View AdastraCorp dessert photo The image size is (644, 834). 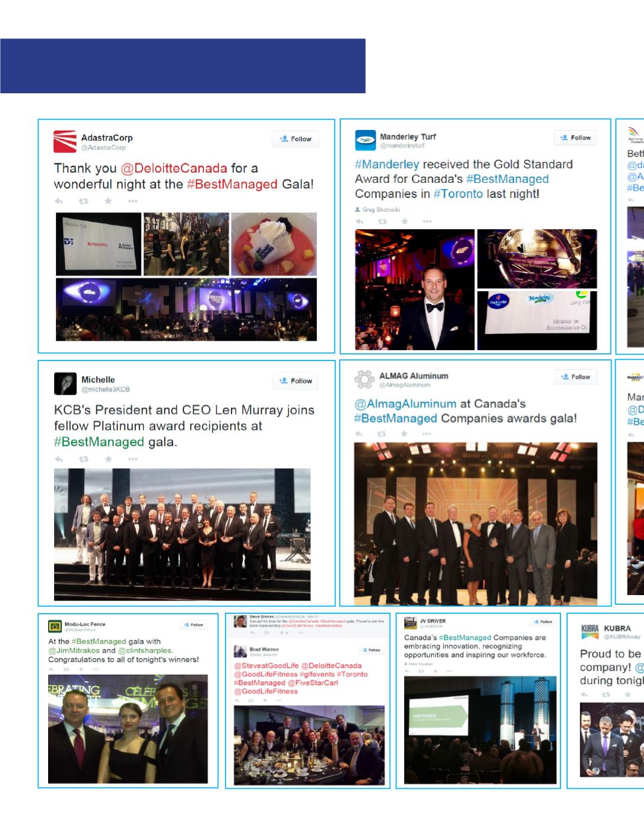tap(274, 244)
